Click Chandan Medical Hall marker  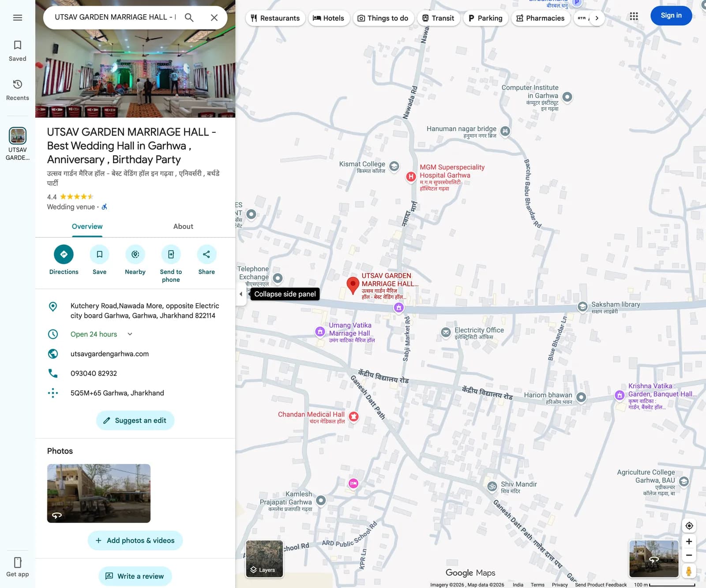354,416
